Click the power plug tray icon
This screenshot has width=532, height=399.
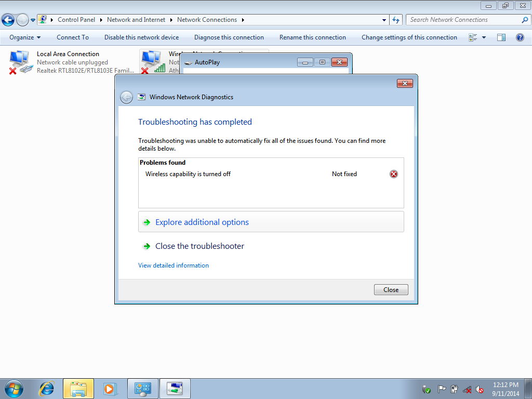click(454, 389)
